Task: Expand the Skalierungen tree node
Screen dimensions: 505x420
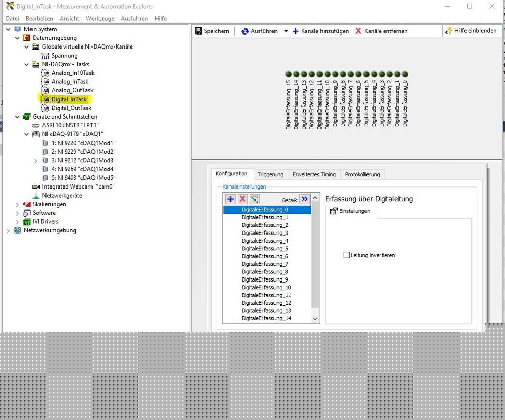Action: (17, 204)
